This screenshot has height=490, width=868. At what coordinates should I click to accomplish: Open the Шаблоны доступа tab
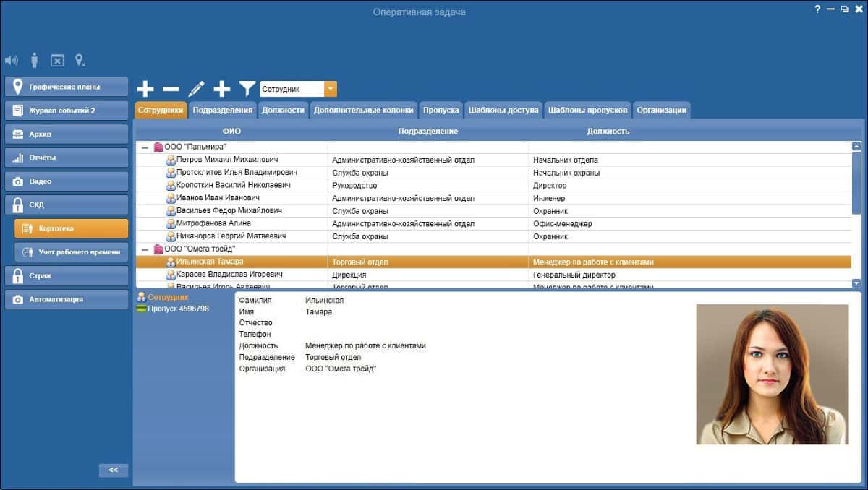[x=503, y=110]
